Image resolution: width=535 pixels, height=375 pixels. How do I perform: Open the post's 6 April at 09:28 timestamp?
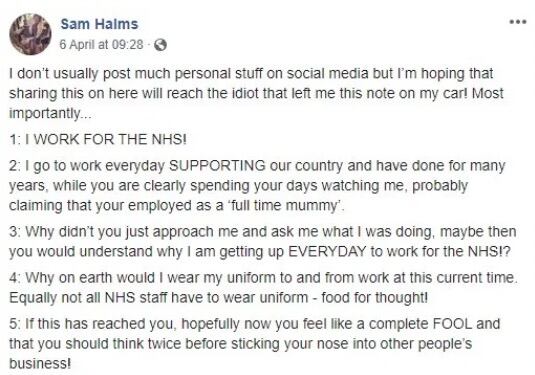click(x=101, y=44)
